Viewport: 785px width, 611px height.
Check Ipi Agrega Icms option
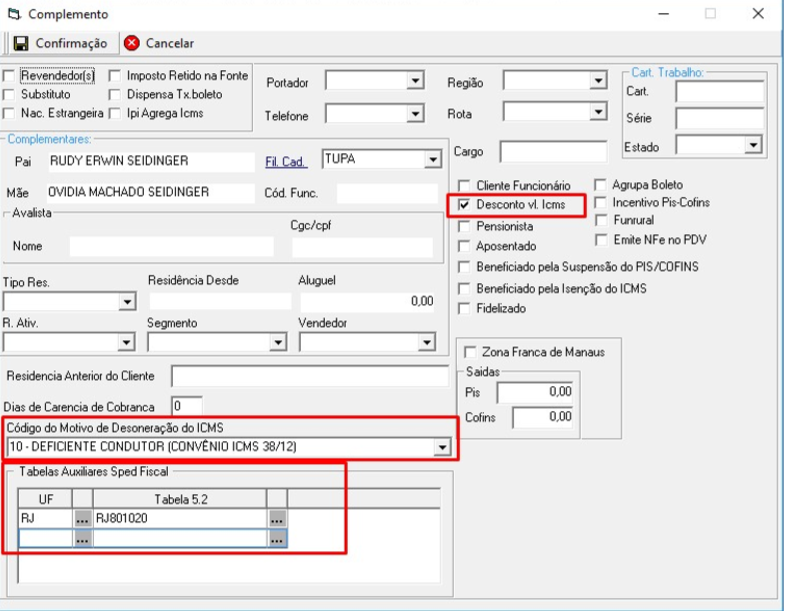point(115,113)
